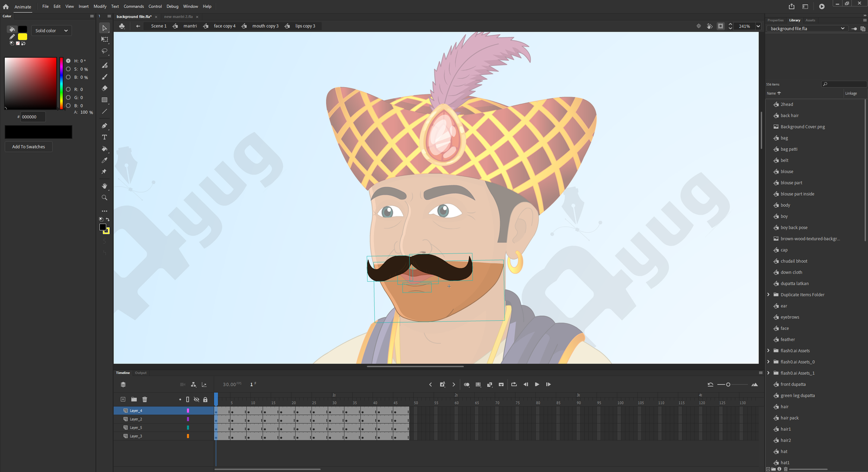The image size is (868, 472).
Task: Click the yellow stroke color swatch
Action: click(23, 37)
